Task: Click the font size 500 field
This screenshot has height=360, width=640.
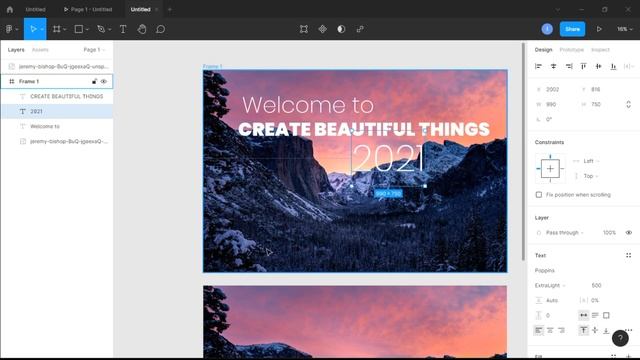Action: point(596,285)
